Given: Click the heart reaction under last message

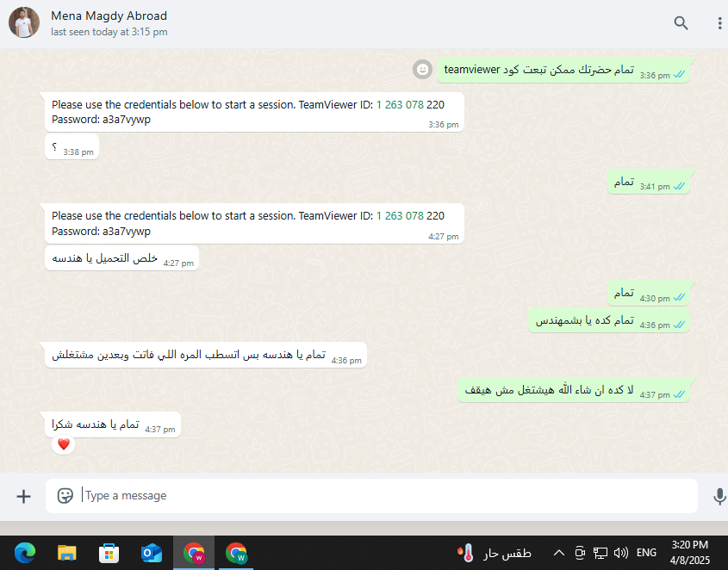Looking at the screenshot, I should pos(64,444).
